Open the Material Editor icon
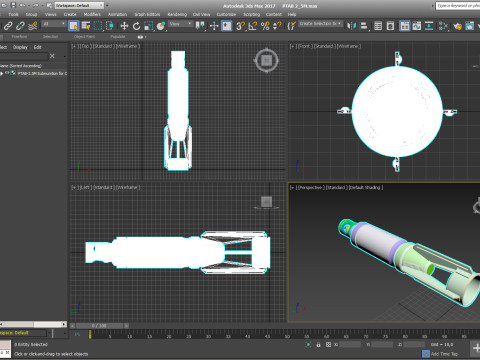The image size is (480, 360). coord(443,26)
